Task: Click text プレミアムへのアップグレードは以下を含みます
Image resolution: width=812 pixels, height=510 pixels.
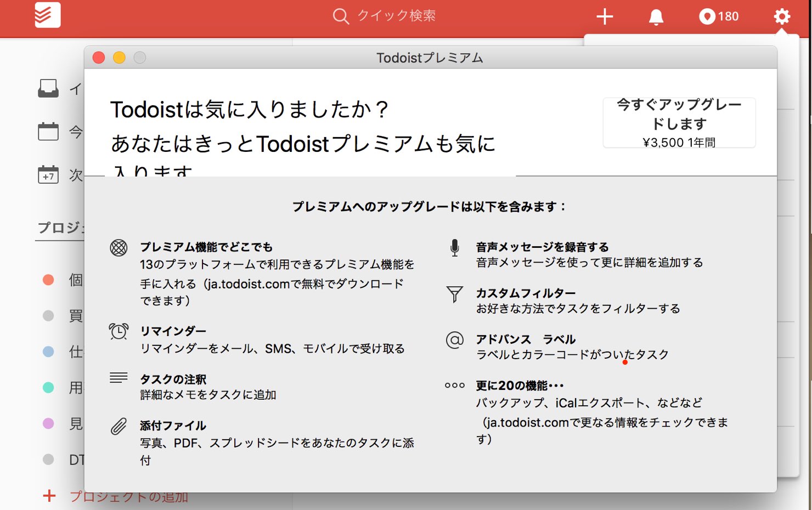Action: [x=429, y=207]
